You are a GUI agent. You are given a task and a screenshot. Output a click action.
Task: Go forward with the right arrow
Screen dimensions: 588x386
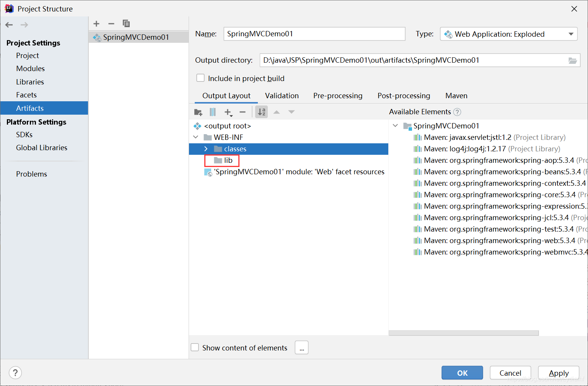click(x=24, y=25)
